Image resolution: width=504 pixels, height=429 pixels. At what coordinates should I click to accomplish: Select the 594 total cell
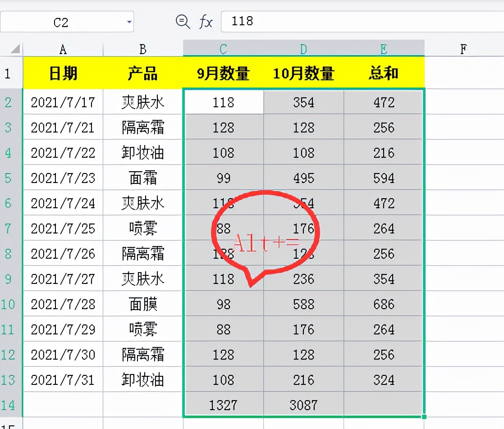[384, 178]
